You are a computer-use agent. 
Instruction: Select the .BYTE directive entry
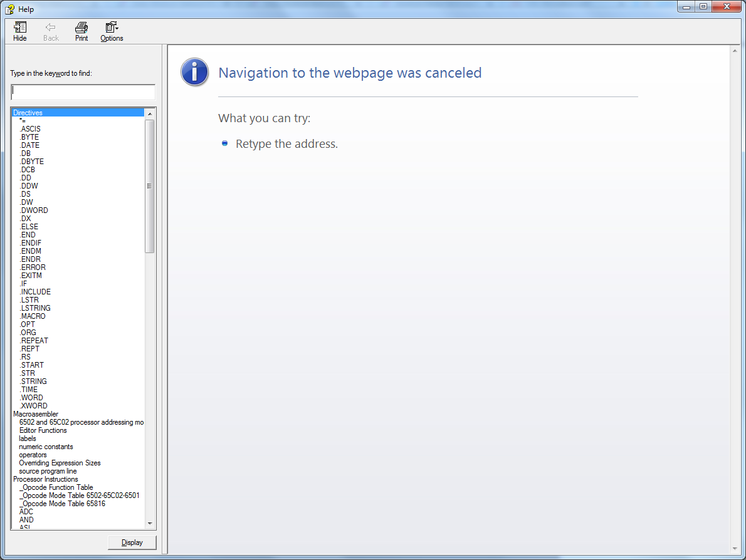[29, 137]
